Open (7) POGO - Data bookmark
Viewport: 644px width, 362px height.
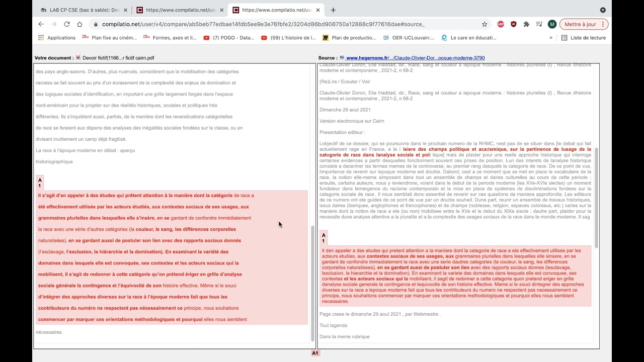[x=229, y=38]
